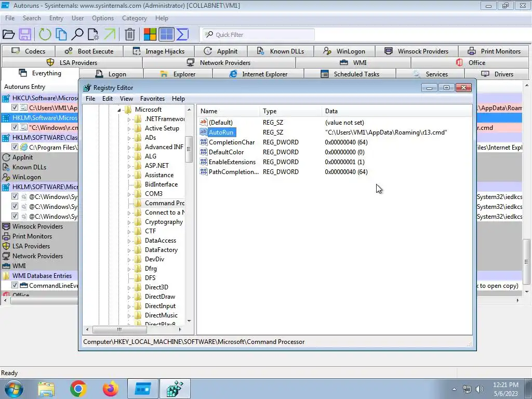
Task: Expand the DirectDraw registry key
Action: pyautogui.click(x=129, y=297)
